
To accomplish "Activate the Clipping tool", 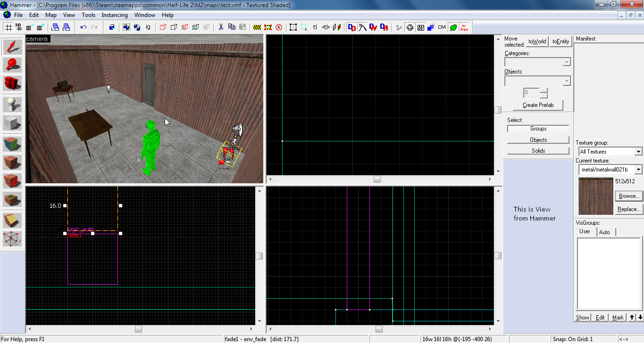I will [x=12, y=220].
